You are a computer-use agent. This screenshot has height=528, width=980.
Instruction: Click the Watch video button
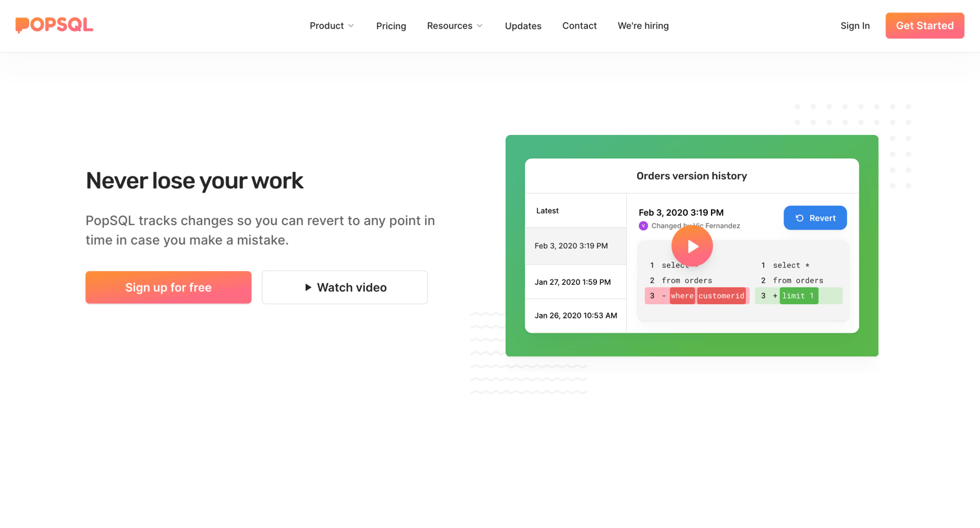345,287
